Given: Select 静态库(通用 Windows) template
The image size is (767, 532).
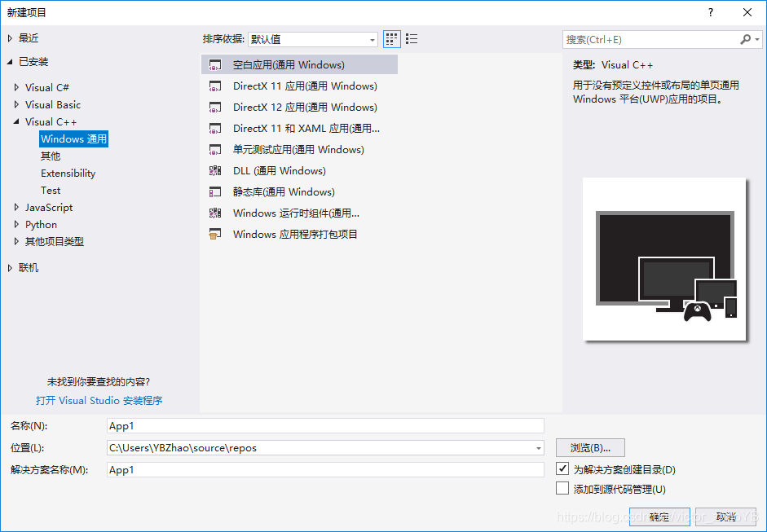Looking at the screenshot, I should pyautogui.click(x=299, y=191).
